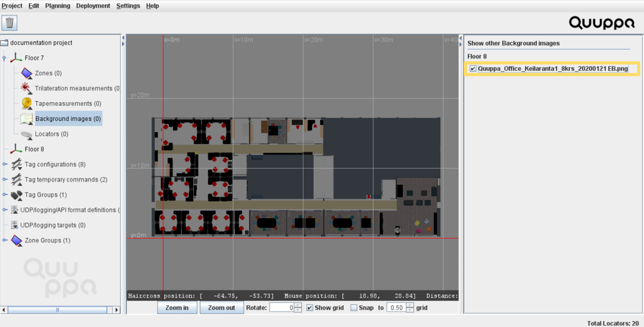Select the Zones (0) tree item

point(48,73)
